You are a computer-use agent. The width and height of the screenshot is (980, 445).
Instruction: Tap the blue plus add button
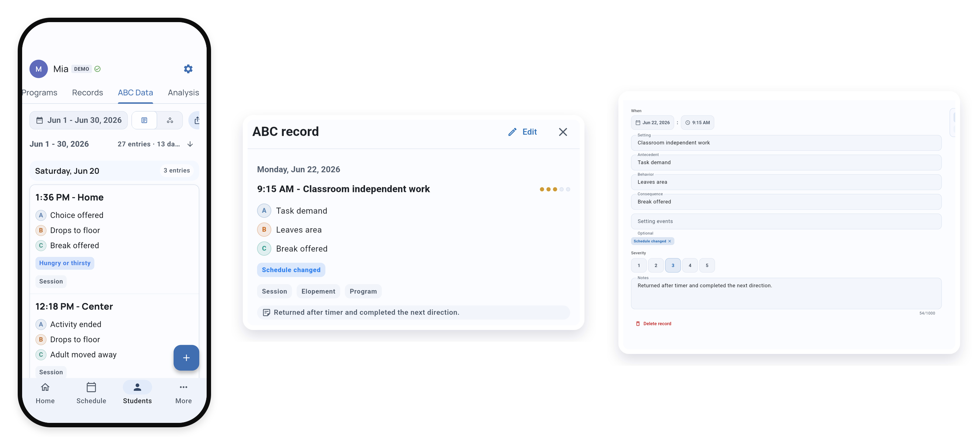[x=186, y=358]
